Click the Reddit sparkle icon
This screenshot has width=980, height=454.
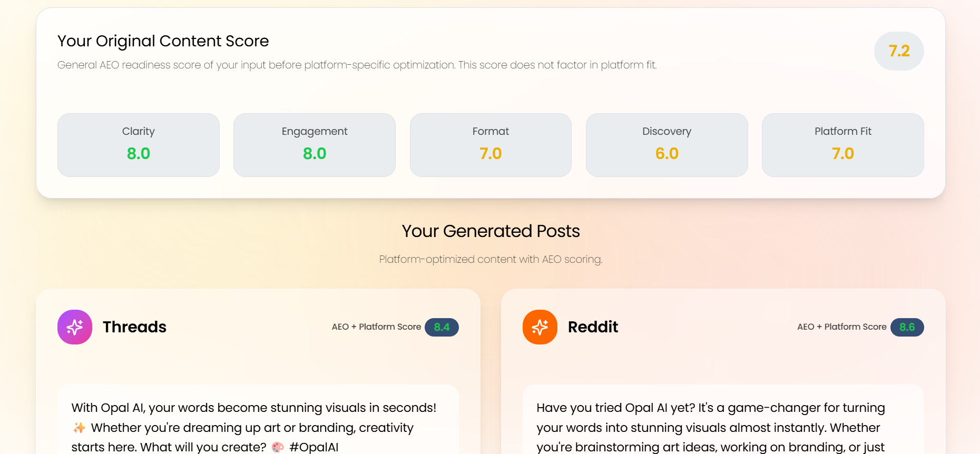point(540,327)
